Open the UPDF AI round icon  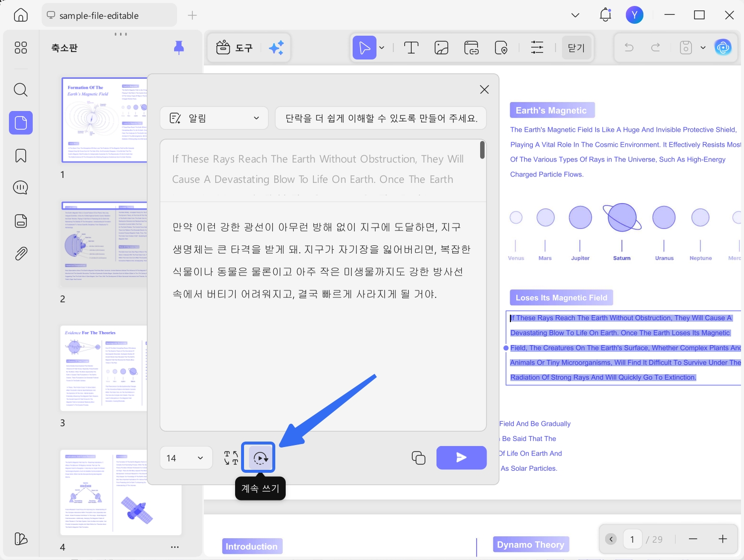click(x=723, y=48)
